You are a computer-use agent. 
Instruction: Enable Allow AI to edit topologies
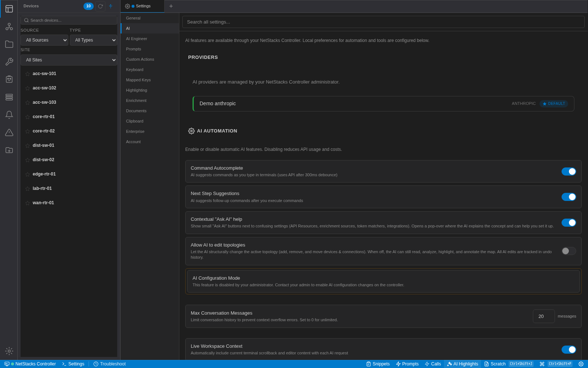coord(569,251)
